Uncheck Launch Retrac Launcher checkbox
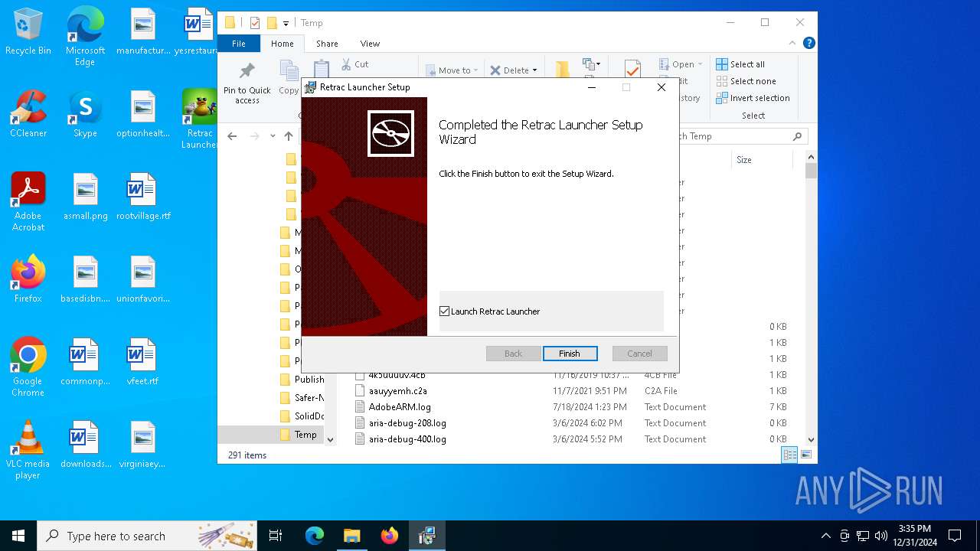980x551 pixels. click(444, 311)
